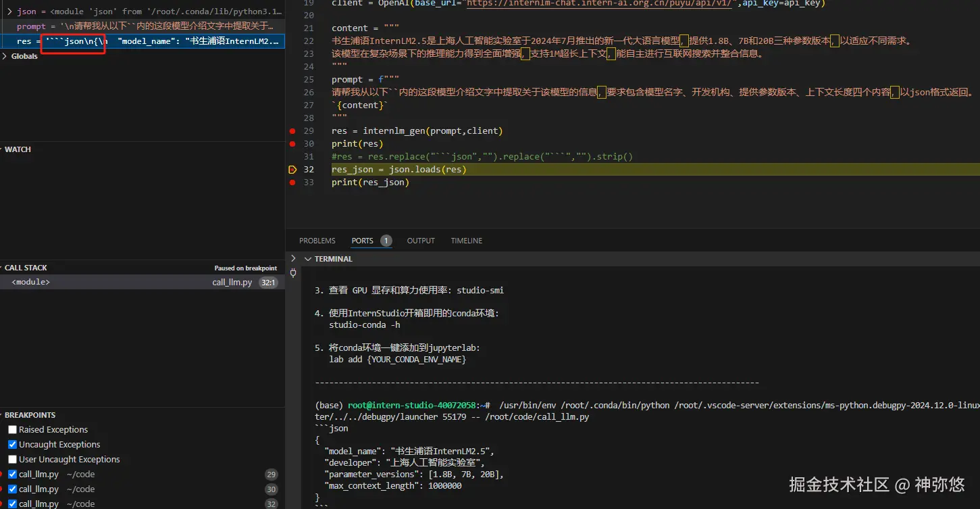Click the commented-out res.replace line 31

point(482,157)
